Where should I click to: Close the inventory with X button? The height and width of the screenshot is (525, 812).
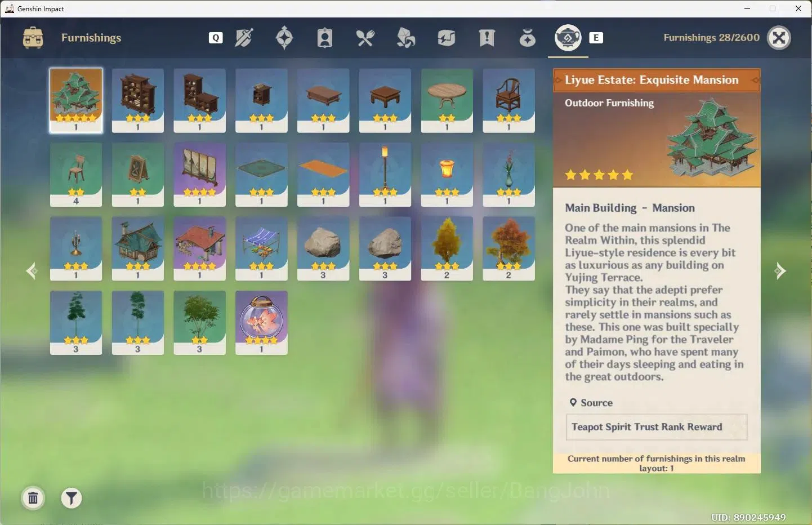[779, 38]
